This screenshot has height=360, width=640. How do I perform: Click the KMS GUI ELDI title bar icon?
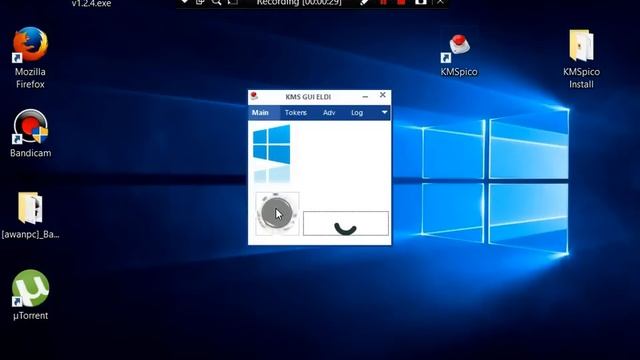click(x=254, y=96)
